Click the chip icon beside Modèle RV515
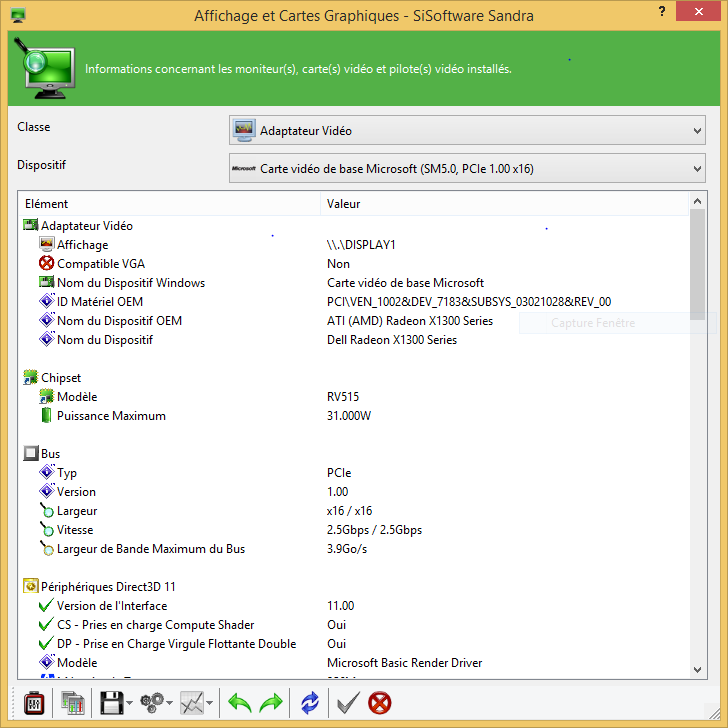The image size is (728, 728). point(46,396)
